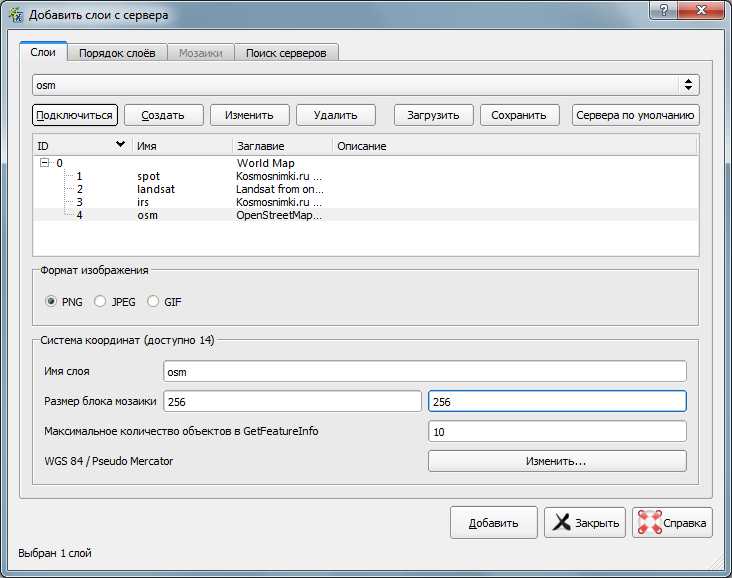This screenshot has width=732, height=578.
Task: Select the JPEG image format
Action: pos(100,301)
